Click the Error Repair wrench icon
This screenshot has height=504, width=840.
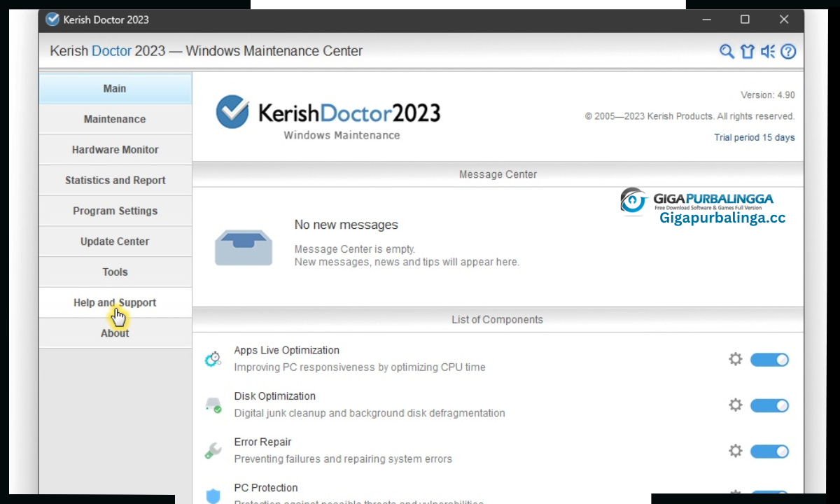pyautogui.click(x=213, y=450)
